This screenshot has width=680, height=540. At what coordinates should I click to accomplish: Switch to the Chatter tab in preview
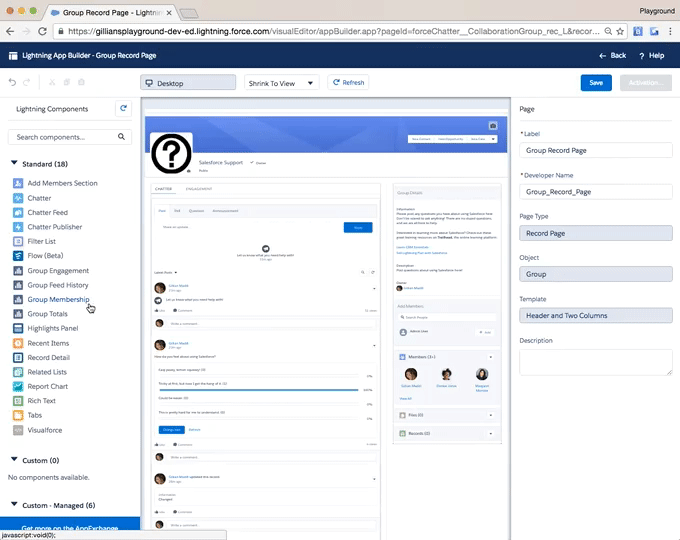(x=163, y=189)
